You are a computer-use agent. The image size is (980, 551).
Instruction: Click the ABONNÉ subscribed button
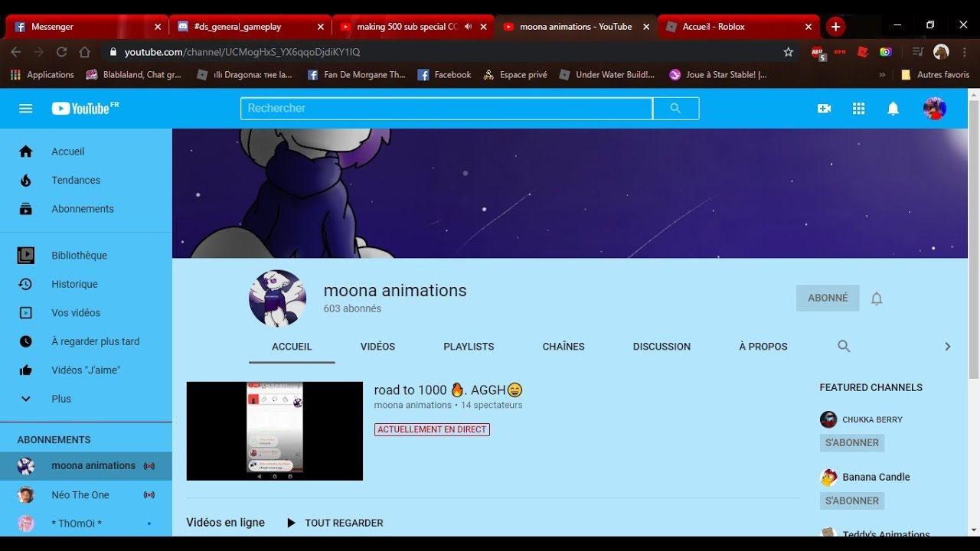point(828,298)
